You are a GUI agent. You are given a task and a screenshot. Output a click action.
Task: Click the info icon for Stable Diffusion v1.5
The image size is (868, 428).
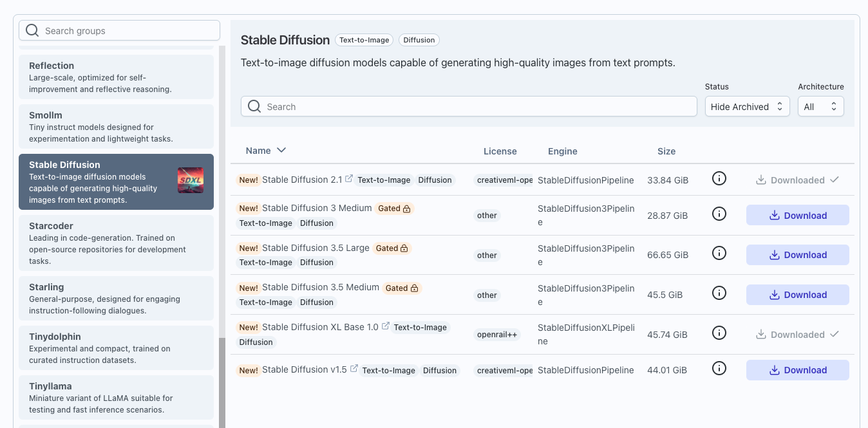[719, 369]
